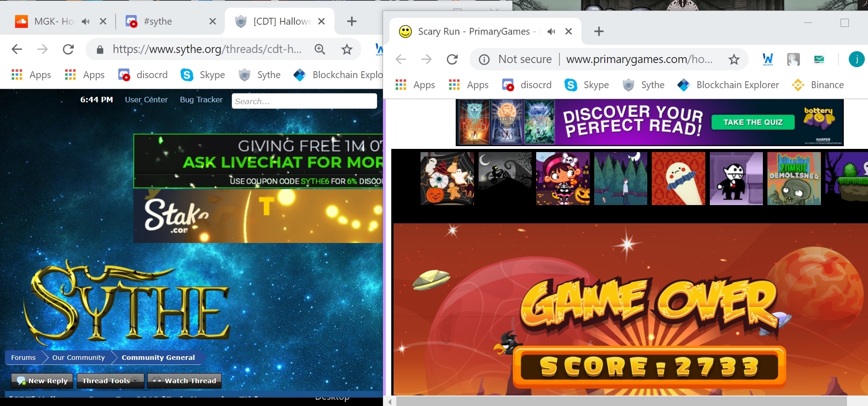Open the Chrome profile avatar J
868x406 pixels.
(x=857, y=59)
